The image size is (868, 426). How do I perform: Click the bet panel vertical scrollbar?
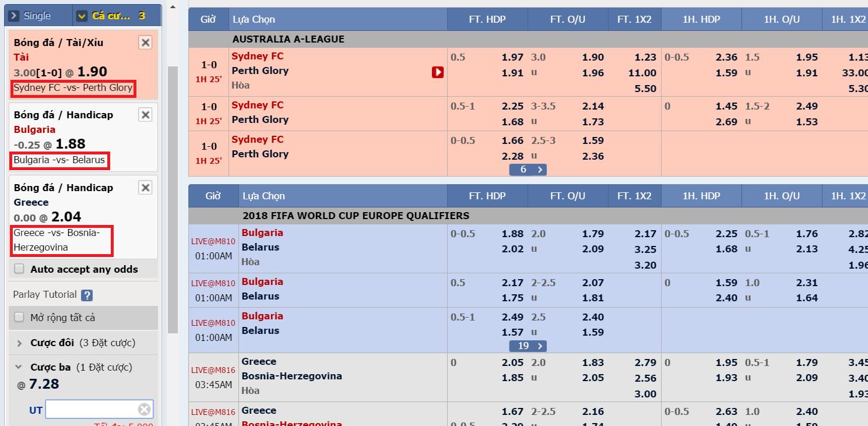[x=173, y=199]
